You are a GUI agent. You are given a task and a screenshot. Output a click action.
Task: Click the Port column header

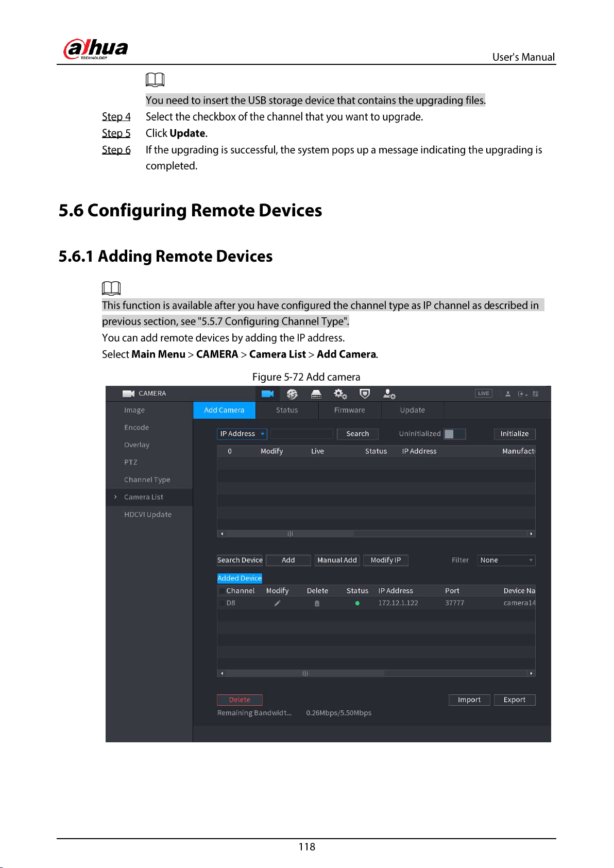[x=452, y=591]
